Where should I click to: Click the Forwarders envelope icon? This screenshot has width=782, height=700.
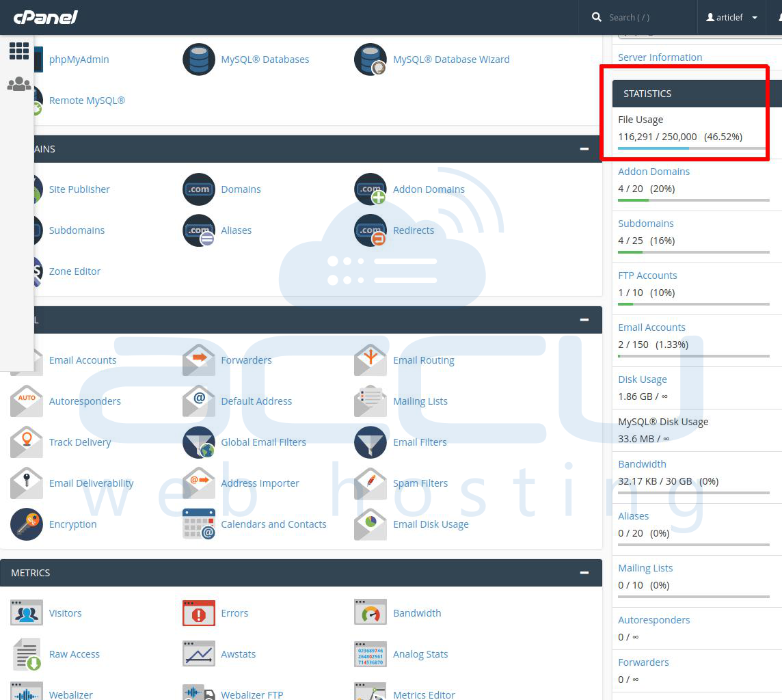click(x=198, y=360)
